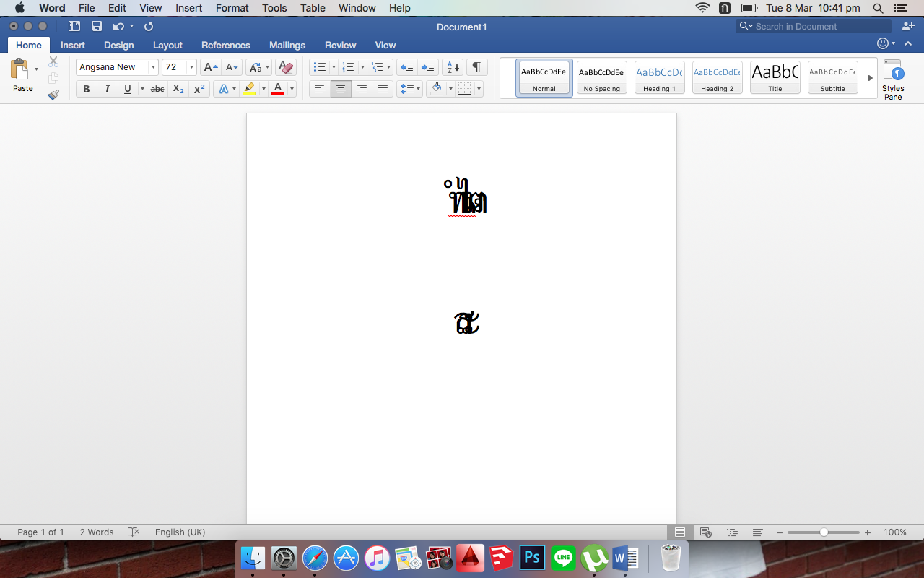Open the Insert ribbon tab
Screen dimensions: 924x578
73,45
